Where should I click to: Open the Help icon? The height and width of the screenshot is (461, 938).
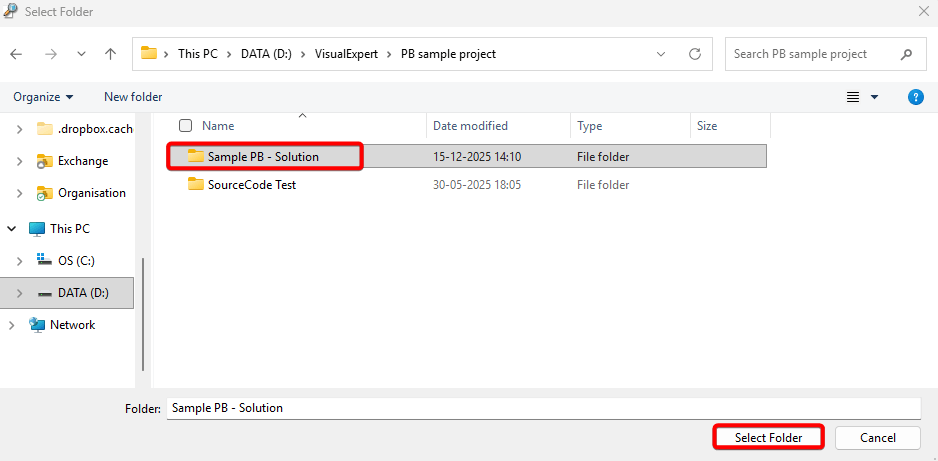point(915,97)
